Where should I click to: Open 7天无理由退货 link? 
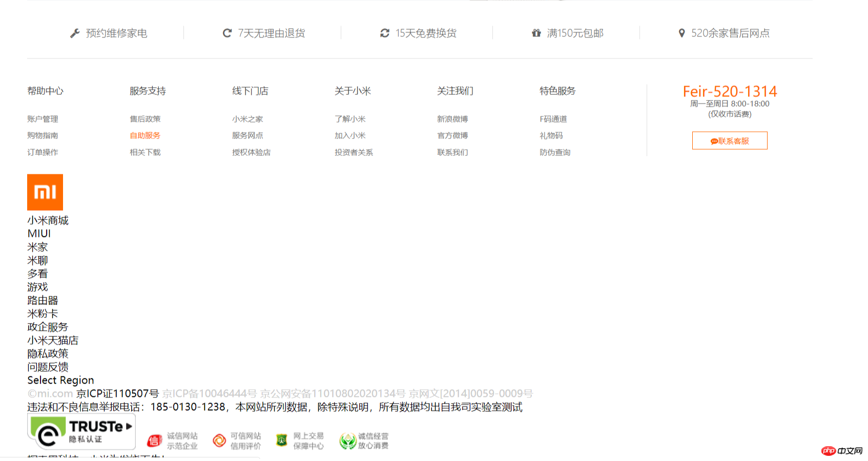(272, 33)
